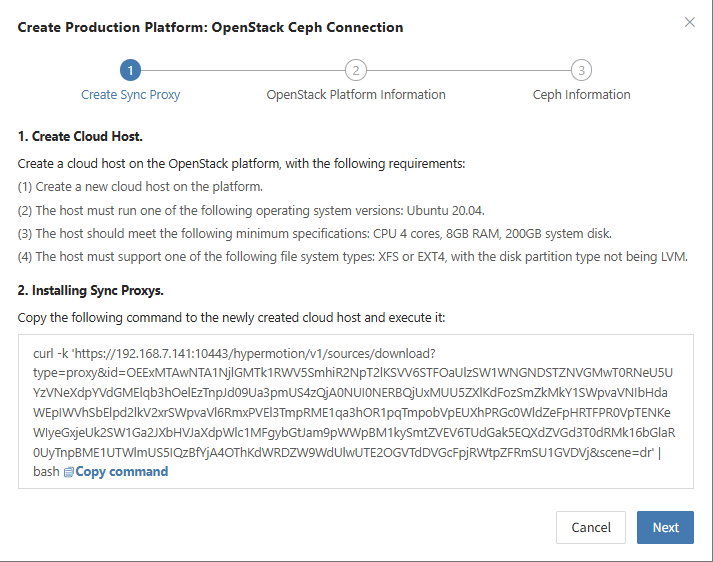Switch to OpenStack Platform Information step
The image size is (713, 562).
click(356, 95)
